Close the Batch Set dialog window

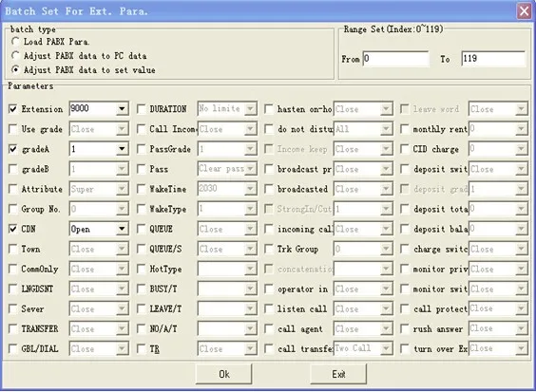[524, 11]
